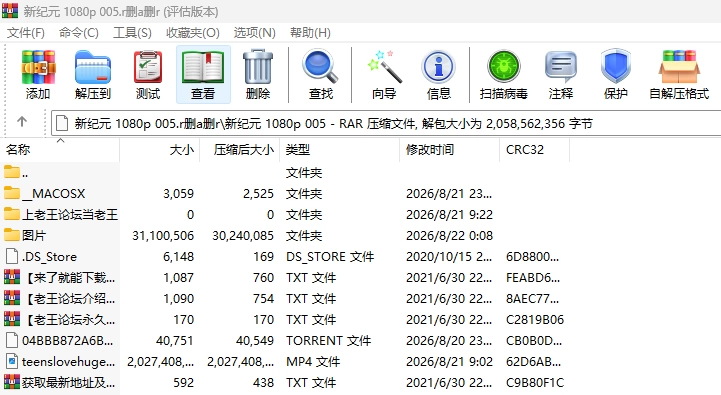Click the archive path address field
This screenshot has height=395, width=721.
click(386, 123)
